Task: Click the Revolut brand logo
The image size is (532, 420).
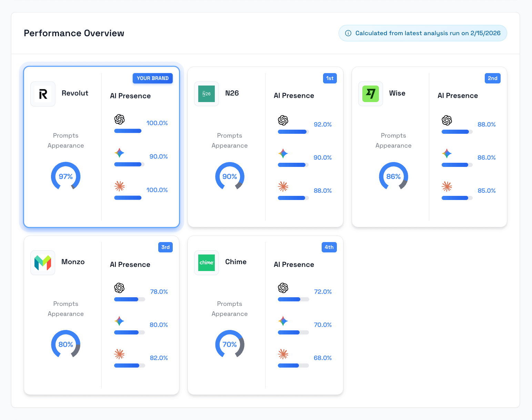Action: point(43,94)
